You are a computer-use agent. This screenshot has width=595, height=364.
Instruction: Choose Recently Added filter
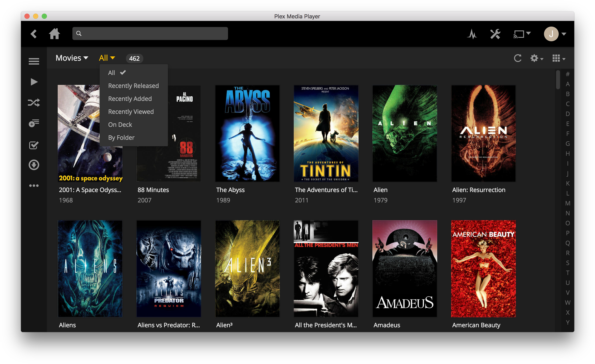tap(134, 99)
